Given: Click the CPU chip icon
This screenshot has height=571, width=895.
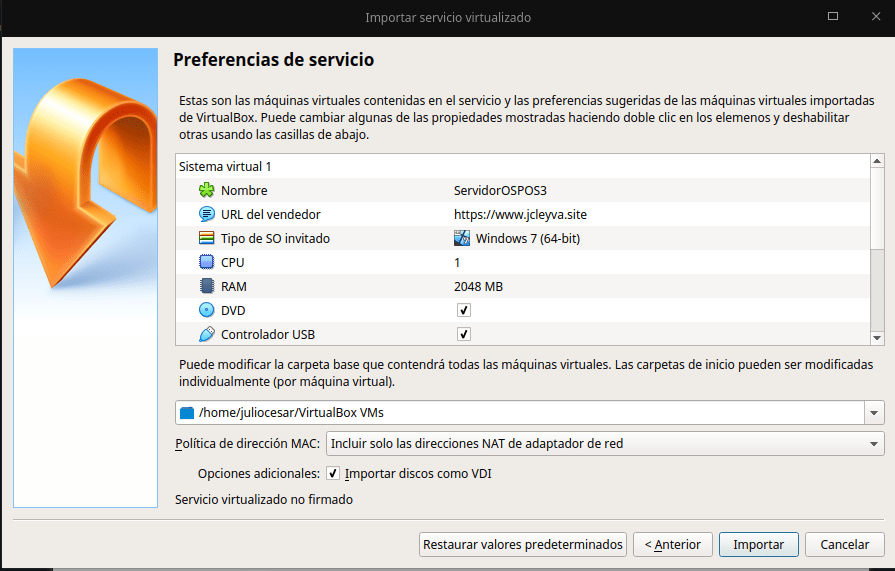Looking at the screenshot, I should 207,262.
